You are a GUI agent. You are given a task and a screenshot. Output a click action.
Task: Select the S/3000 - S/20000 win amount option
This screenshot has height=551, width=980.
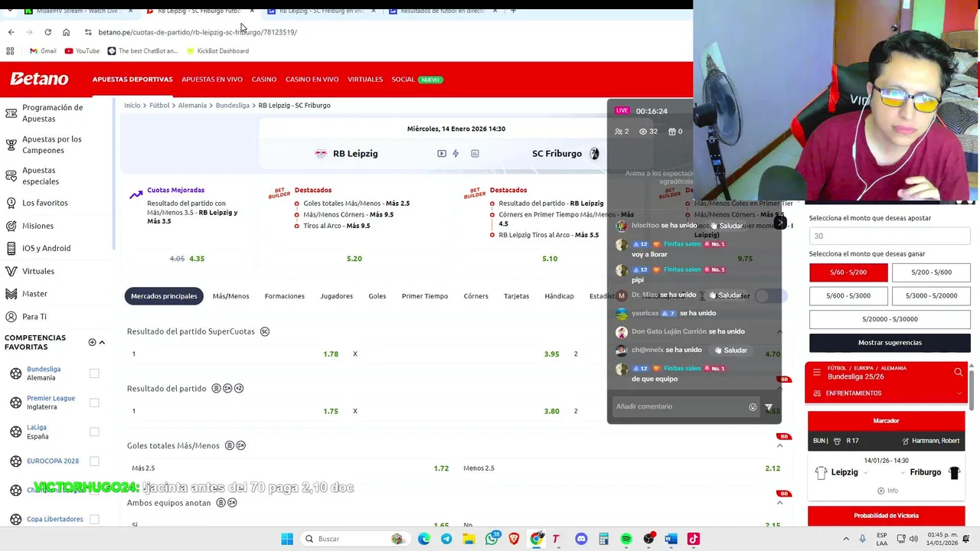tap(931, 295)
